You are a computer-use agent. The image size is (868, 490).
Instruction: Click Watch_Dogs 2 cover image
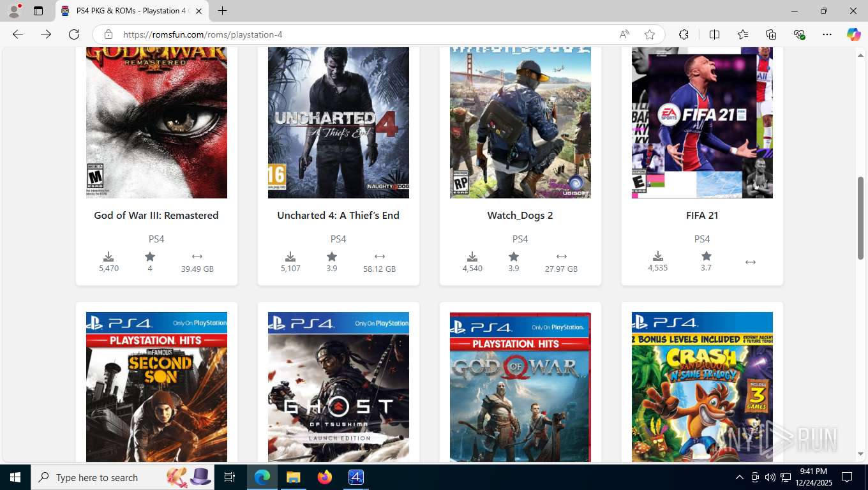(520, 122)
